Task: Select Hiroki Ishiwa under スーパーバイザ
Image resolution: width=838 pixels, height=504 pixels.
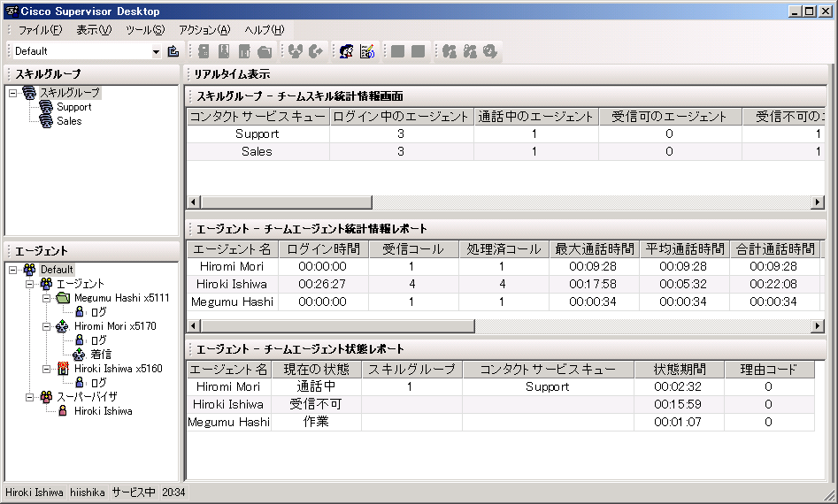Action: [104, 411]
